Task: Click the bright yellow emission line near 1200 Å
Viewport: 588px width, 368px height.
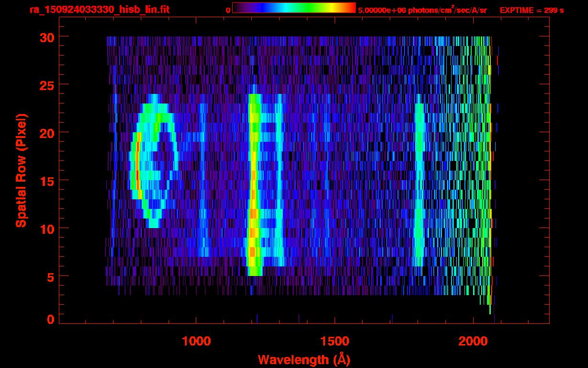Action: pos(253,184)
